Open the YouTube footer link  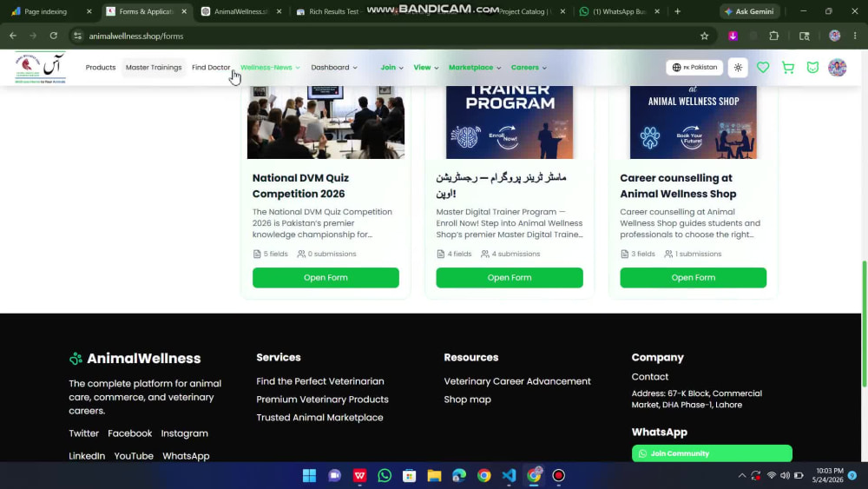pyautogui.click(x=134, y=456)
